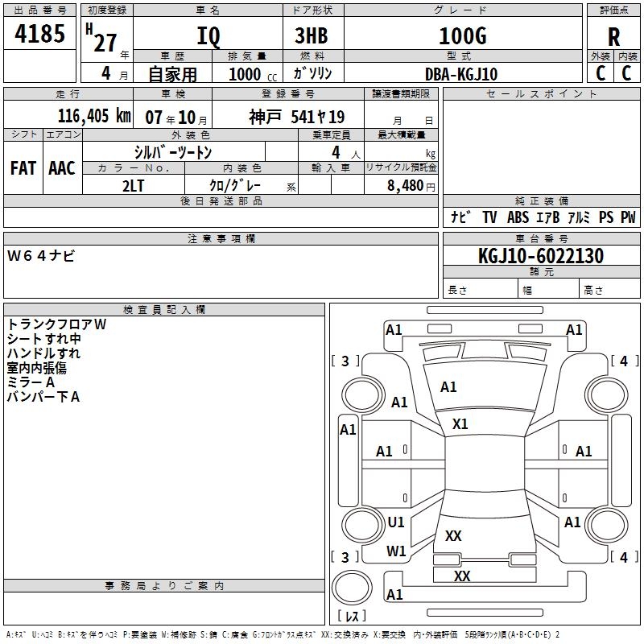Viewport: 644px width, 644px height.
Task: Click the lot number 4185
Action: click(x=40, y=35)
